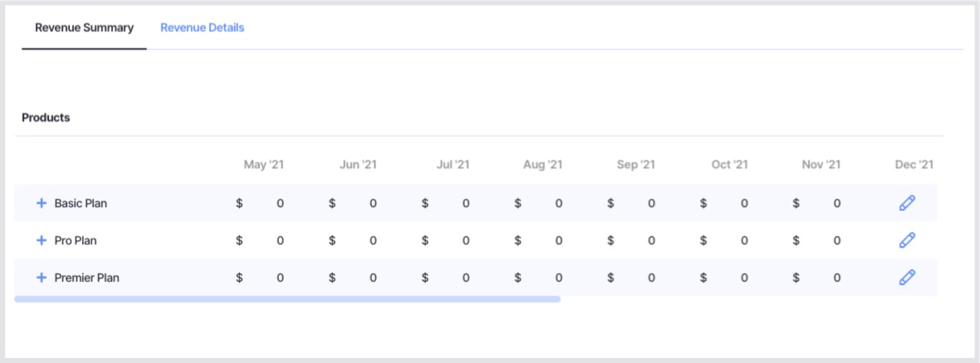Click the Premier Plan product name

pos(86,278)
